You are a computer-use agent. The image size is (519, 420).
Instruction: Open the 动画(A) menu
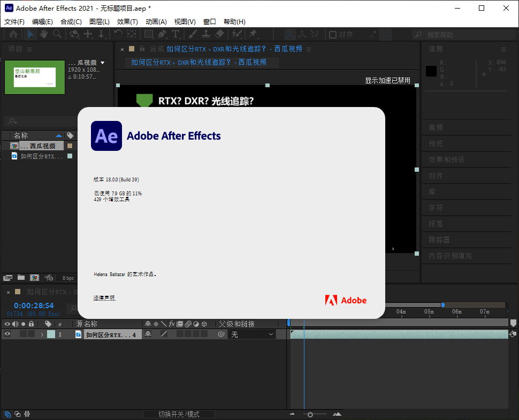pos(156,22)
